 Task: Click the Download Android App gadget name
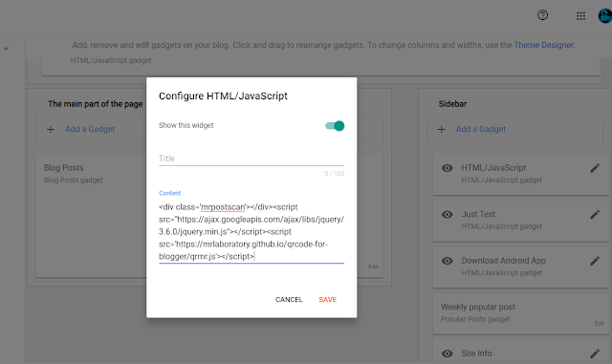tap(504, 261)
